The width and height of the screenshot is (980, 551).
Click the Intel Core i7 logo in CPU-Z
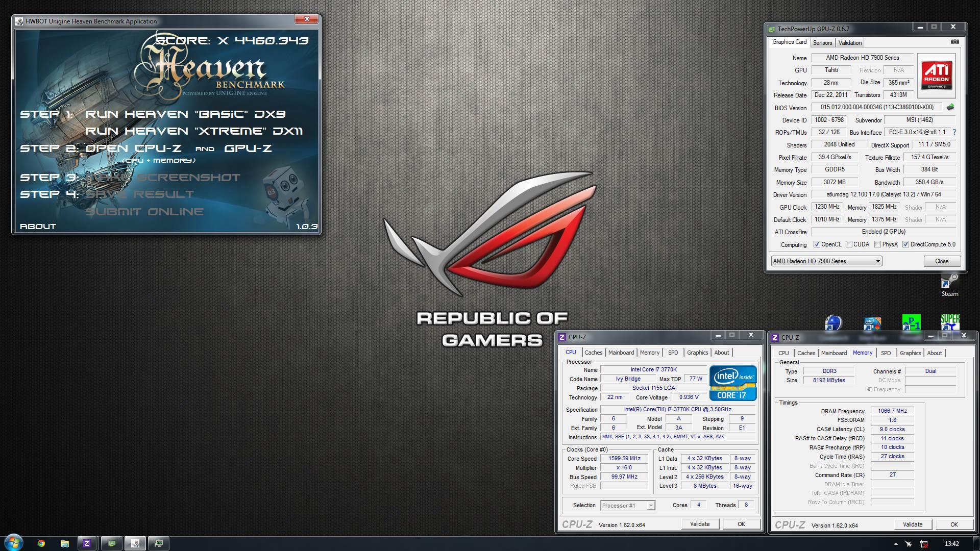coord(733,383)
